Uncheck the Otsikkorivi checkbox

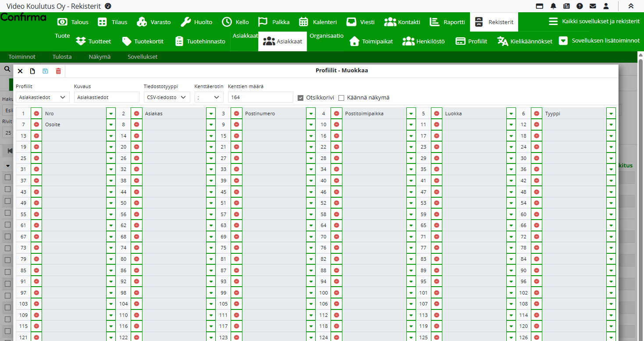(x=300, y=98)
